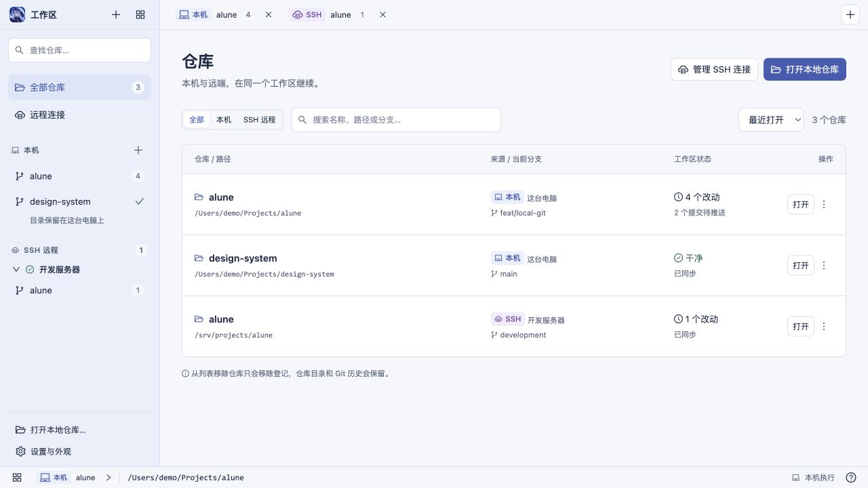
Task: Click the 1 个改动 status text
Action: (x=701, y=319)
